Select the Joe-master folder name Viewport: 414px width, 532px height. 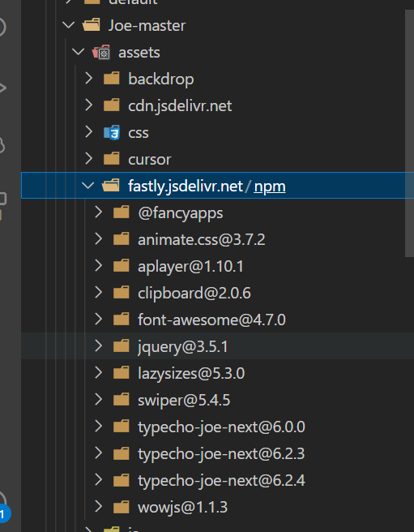[x=147, y=25]
